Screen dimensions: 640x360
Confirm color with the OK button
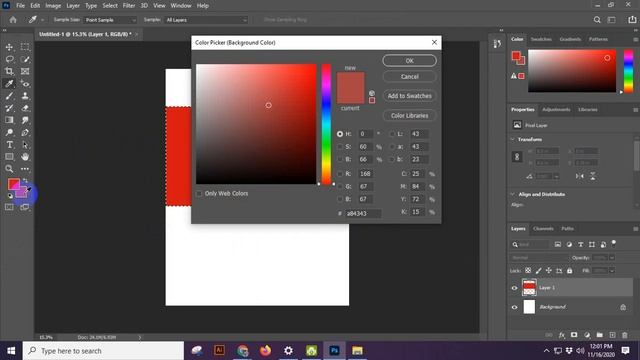[x=409, y=60]
